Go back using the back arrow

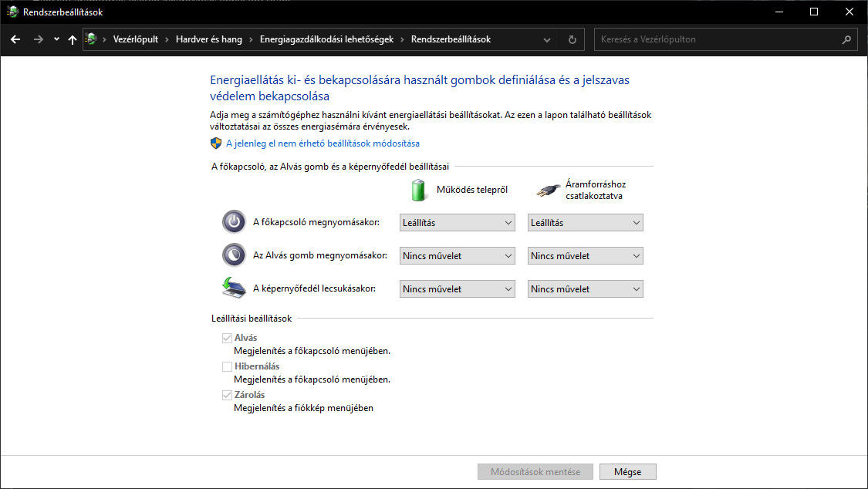15,39
